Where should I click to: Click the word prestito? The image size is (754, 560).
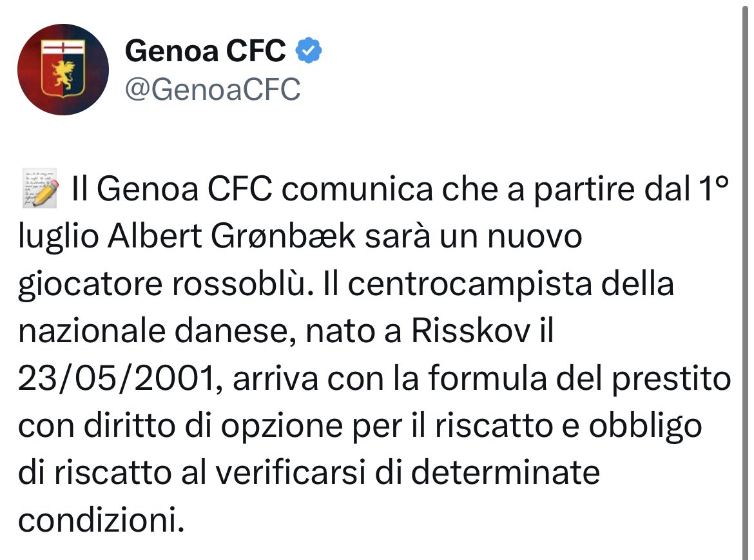click(x=672, y=380)
